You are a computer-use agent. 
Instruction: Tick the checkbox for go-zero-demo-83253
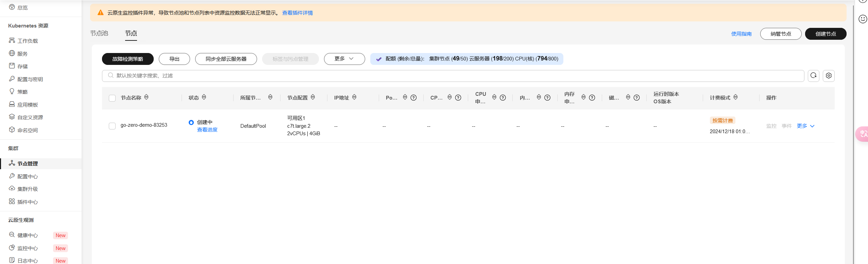click(112, 126)
